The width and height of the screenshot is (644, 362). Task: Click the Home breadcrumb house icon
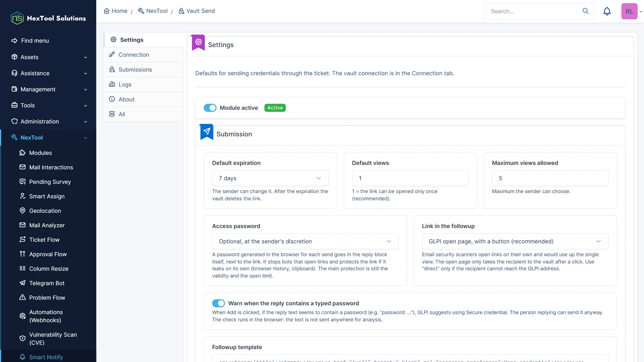(x=107, y=11)
